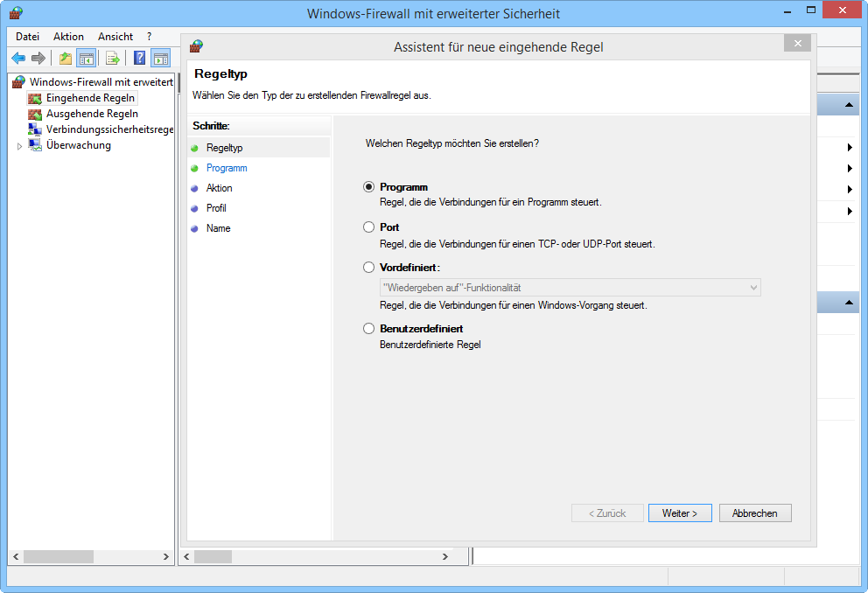Open the ? help menu

click(x=149, y=37)
